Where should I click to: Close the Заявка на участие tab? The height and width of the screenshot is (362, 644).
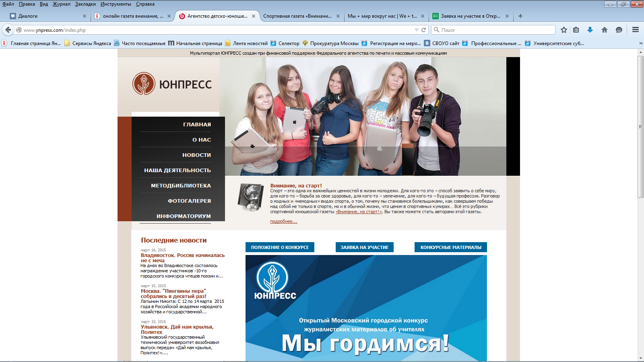(507, 16)
